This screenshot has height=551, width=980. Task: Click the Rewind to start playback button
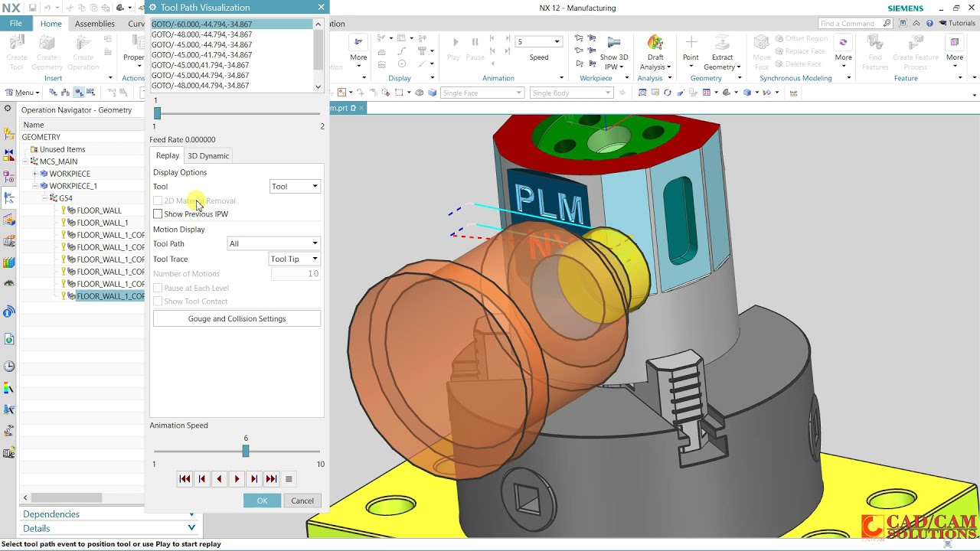click(x=185, y=479)
